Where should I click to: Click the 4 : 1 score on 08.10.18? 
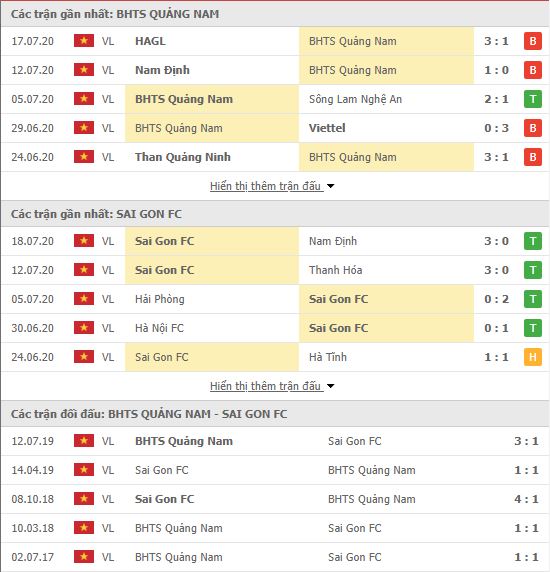click(x=526, y=499)
